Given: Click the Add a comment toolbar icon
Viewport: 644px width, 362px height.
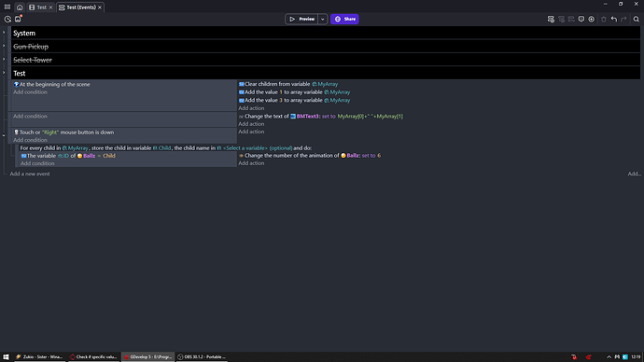Looking at the screenshot, I should pyautogui.click(x=581, y=20).
